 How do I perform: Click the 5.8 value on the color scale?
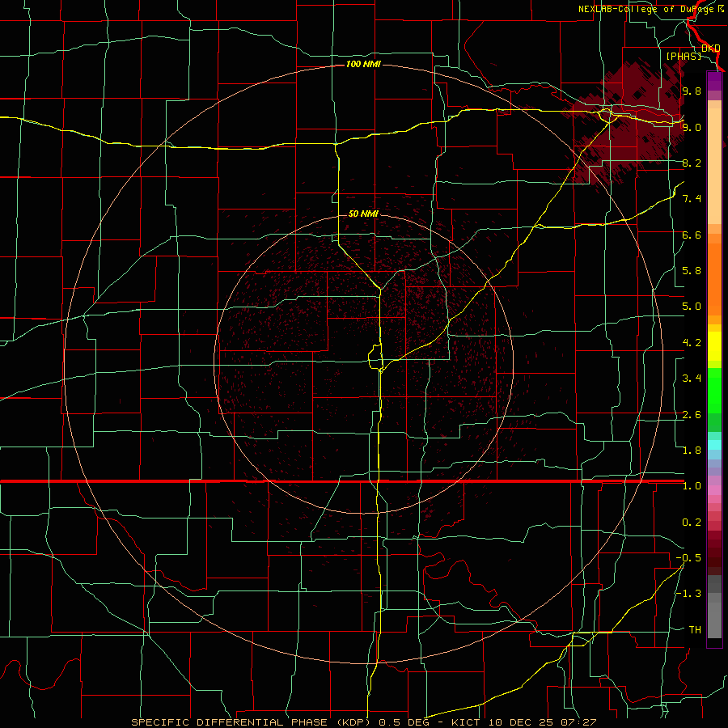[692, 271]
